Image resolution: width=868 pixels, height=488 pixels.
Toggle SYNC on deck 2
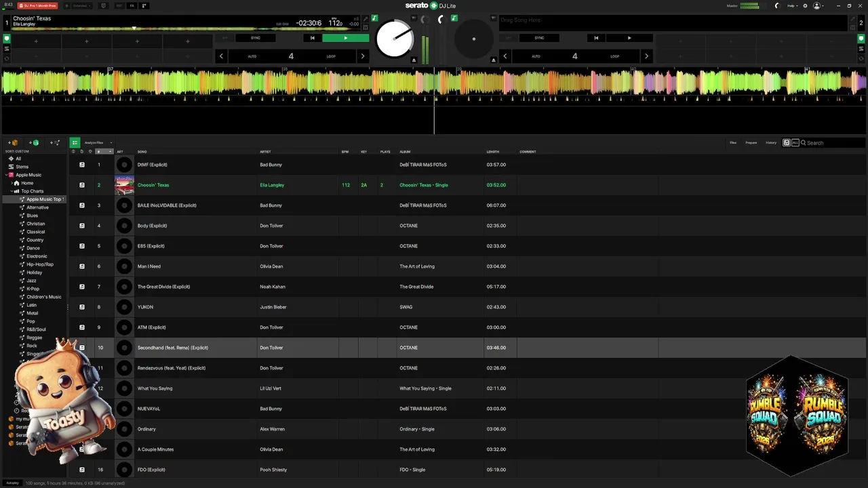[x=539, y=38]
